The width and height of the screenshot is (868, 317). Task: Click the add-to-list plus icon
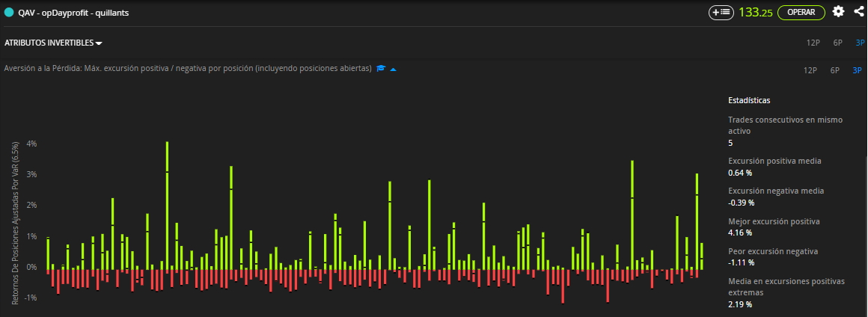click(x=721, y=12)
